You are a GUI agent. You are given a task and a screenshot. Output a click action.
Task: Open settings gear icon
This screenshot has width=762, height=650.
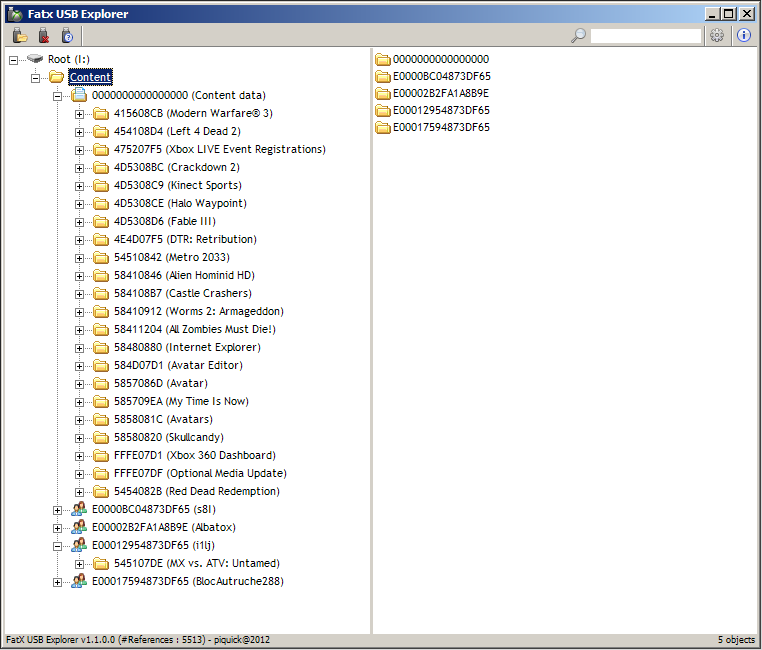click(x=717, y=35)
